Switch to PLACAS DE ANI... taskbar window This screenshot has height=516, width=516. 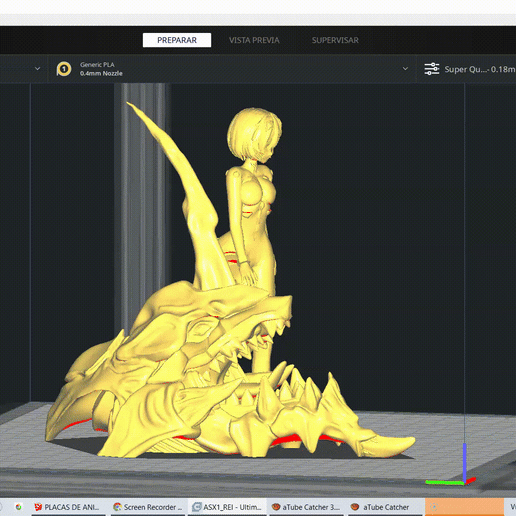coord(68,507)
